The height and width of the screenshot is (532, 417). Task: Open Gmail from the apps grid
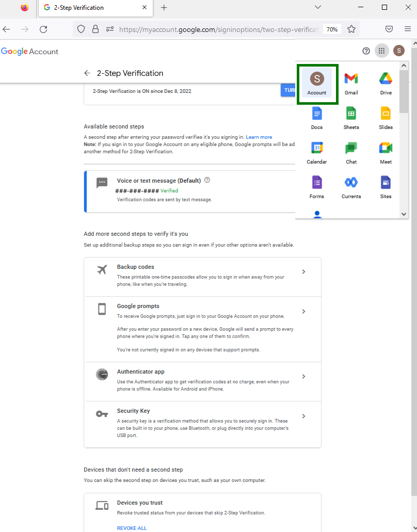tap(351, 84)
